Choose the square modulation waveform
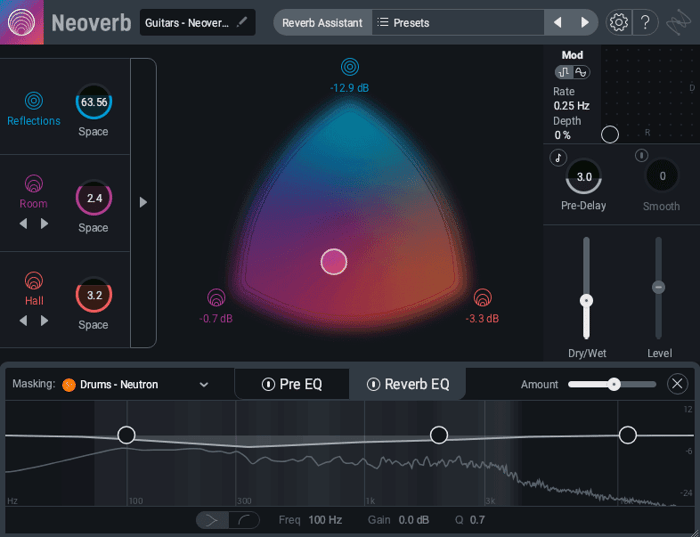Image resolution: width=700 pixels, height=537 pixels. [x=564, y=72]
